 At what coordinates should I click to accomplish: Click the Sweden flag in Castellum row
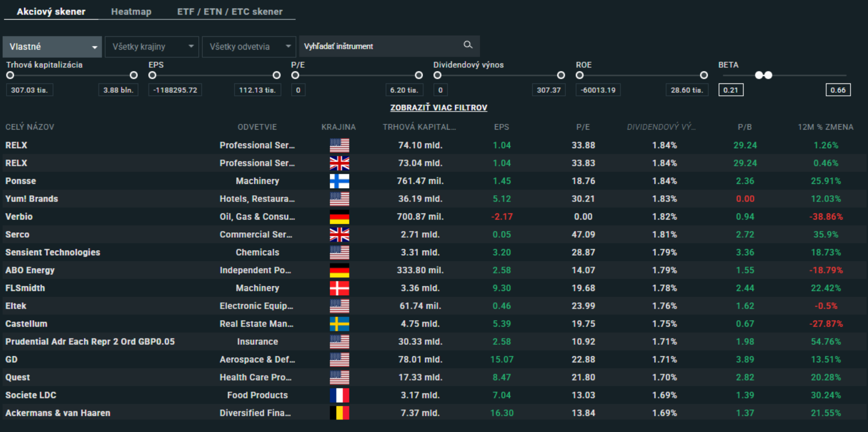(339, 324)
